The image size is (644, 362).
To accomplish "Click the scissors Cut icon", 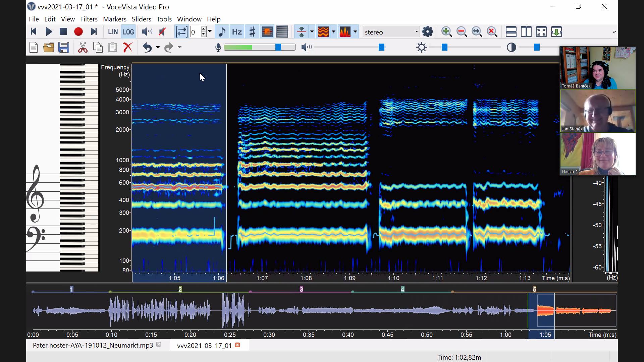I will pyautogui.click(x=83, y=47).
